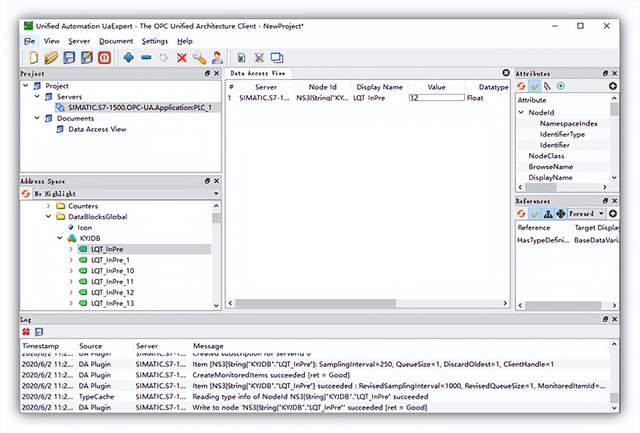The image size is (640, 433).
Task: Open the Server menu
Action: 79,41
